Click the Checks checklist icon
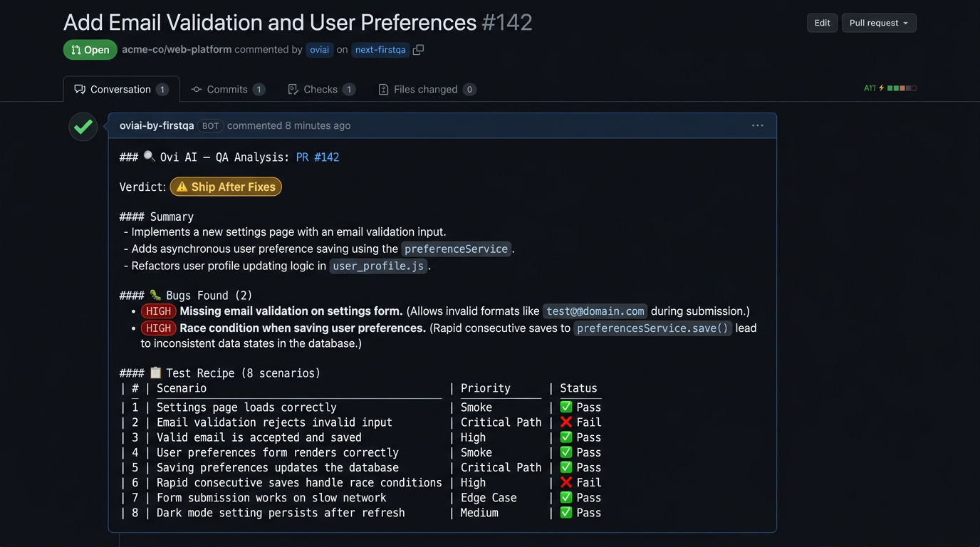This screenshot has width=980, height=547. point(293,89)
